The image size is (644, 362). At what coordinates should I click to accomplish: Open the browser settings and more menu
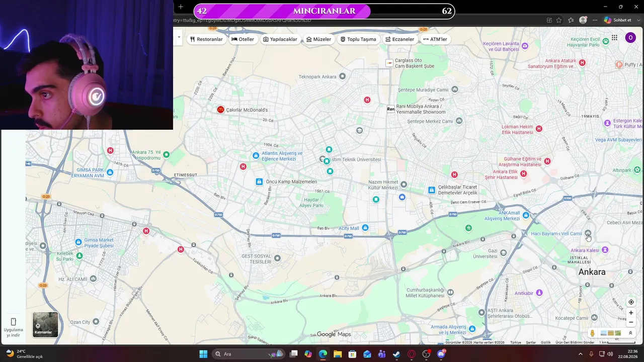pyautogui.click(x=595, y=20)
